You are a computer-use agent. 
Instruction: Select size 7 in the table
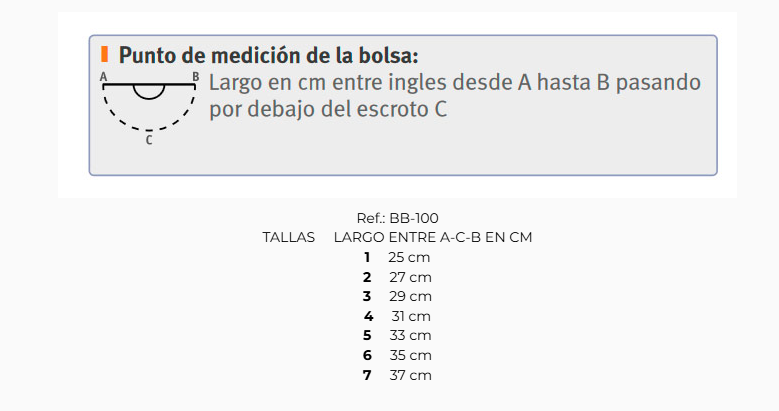tap(367, 375)
